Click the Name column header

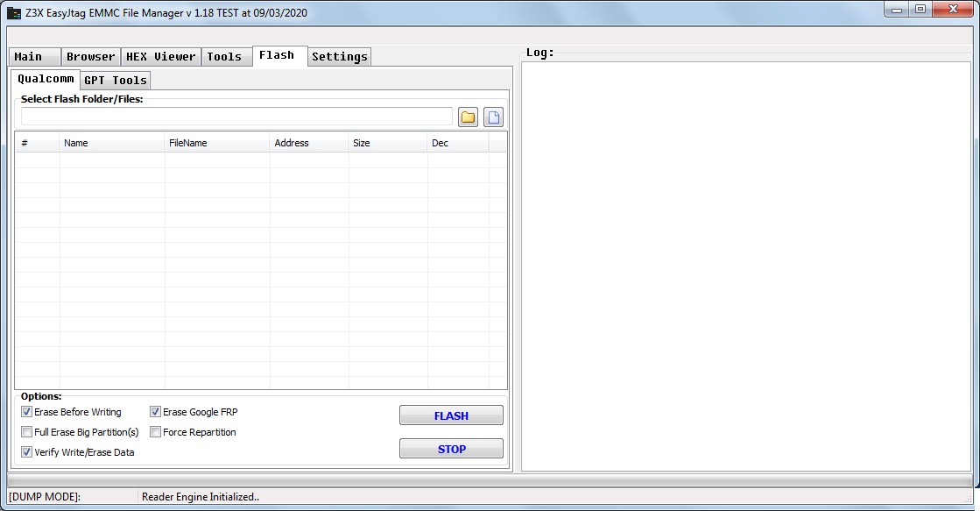[111, 143]
